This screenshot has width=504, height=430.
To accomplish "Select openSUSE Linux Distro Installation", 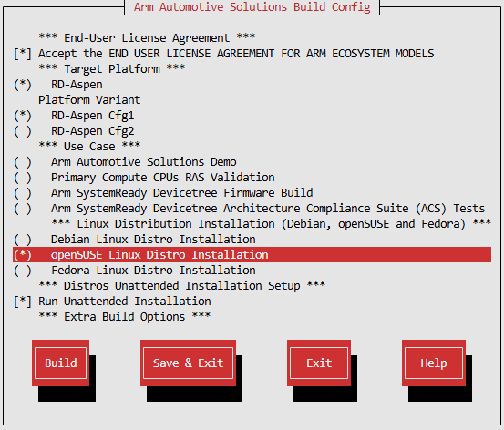I will [252, 255].
